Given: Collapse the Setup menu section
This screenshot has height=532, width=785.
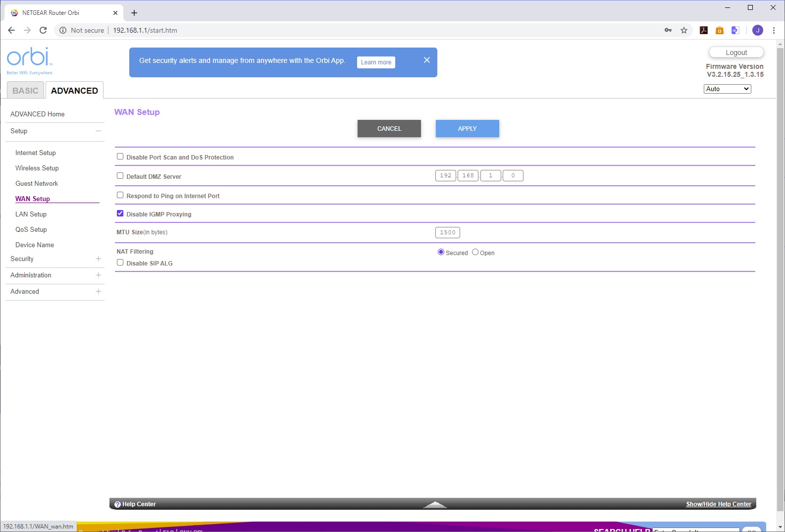Looking at the screenshot, I should click(98, 131).
